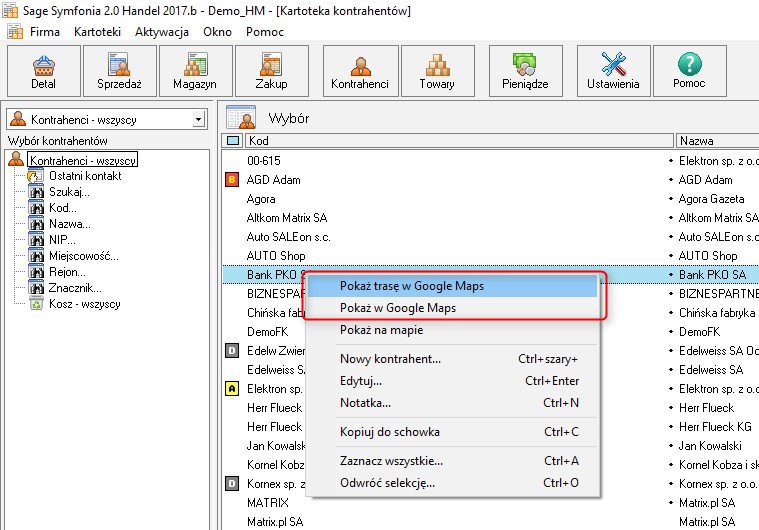The height and width of the screenshot is (530, 759).
Task: Choose Pokaż w Google Maps
Action: point(453,308)
